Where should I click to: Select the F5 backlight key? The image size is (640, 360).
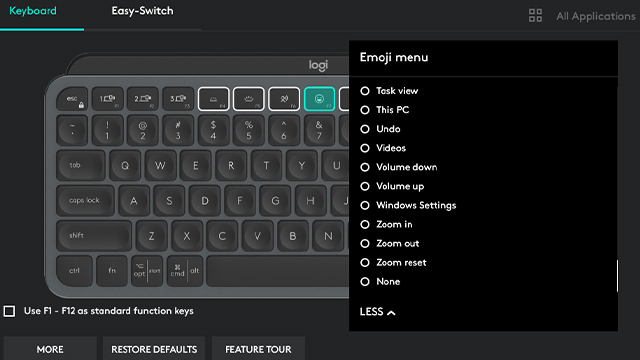click(249, 99)
